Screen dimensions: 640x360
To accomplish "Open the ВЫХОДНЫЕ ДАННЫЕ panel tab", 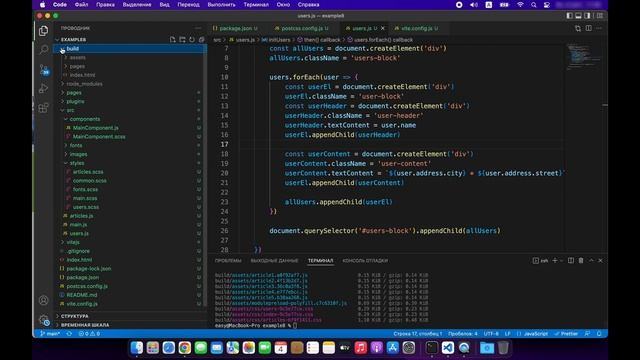I will (x=274, y=260).
